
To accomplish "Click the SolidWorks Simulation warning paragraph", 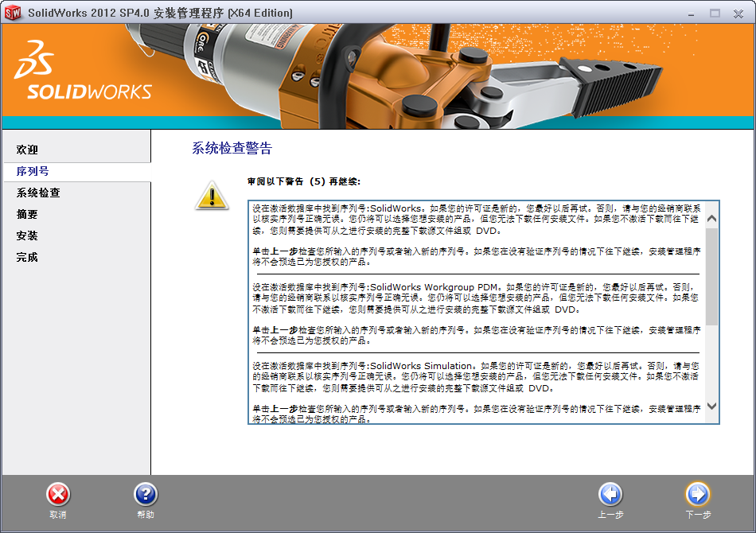I will (476, 377).
